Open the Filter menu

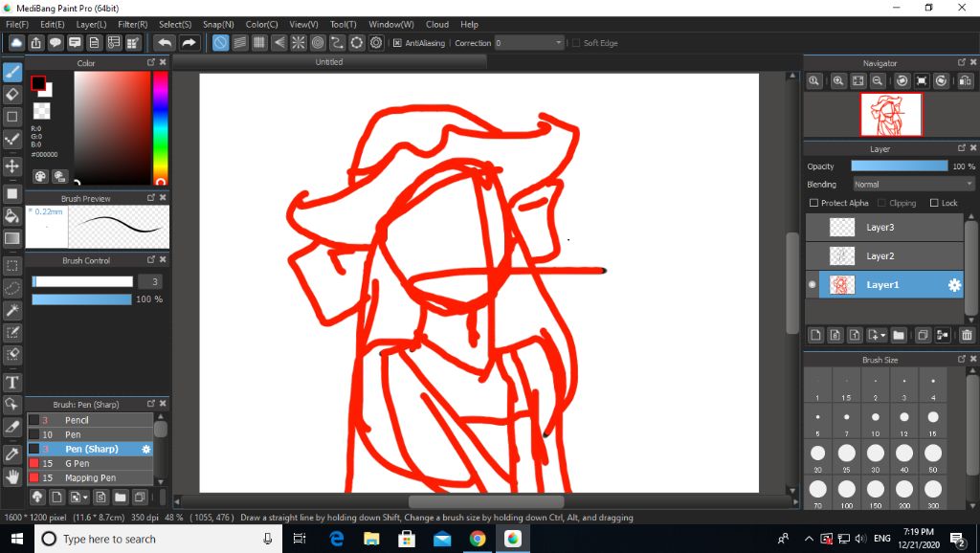point(132,24)
